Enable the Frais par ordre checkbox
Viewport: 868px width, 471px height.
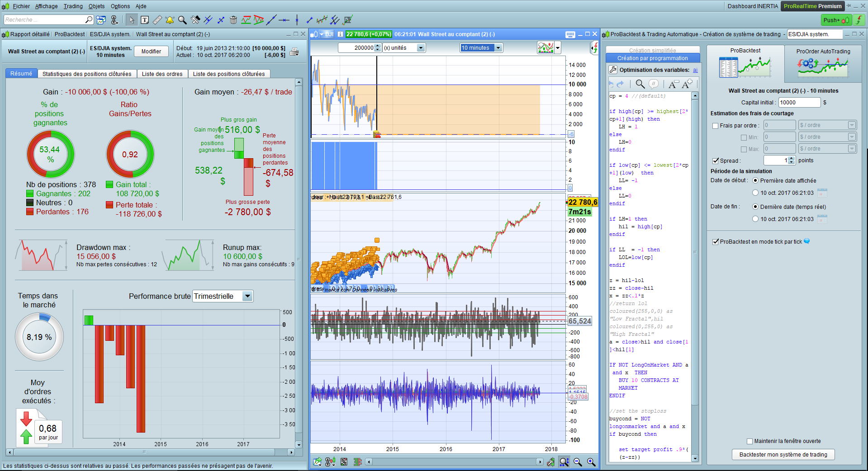click(x=715, y=126)
